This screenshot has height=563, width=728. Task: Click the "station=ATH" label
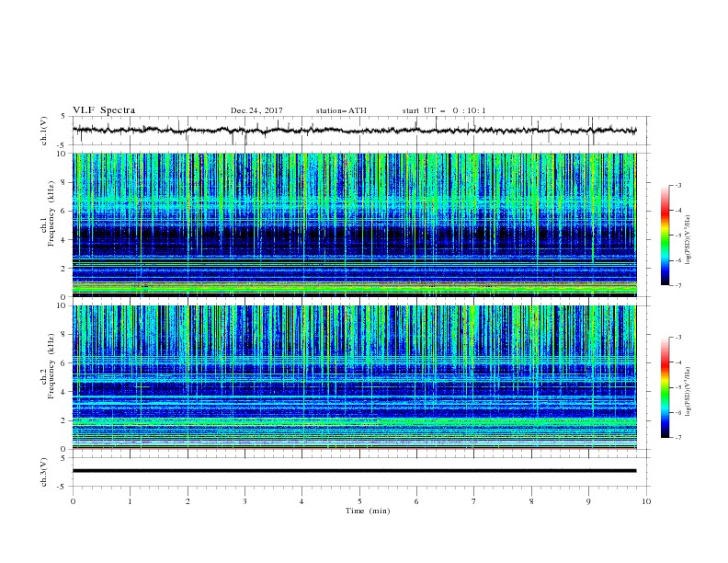point(341,110)
